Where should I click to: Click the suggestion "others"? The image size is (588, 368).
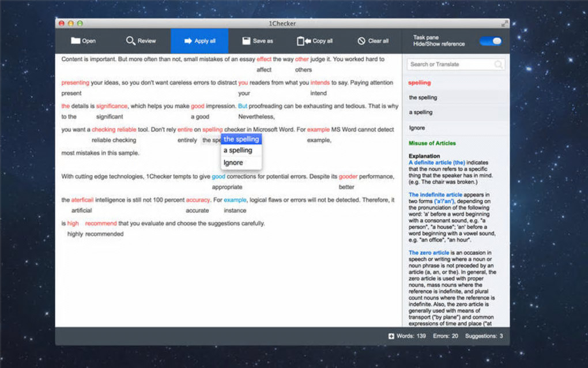point(303,70)
